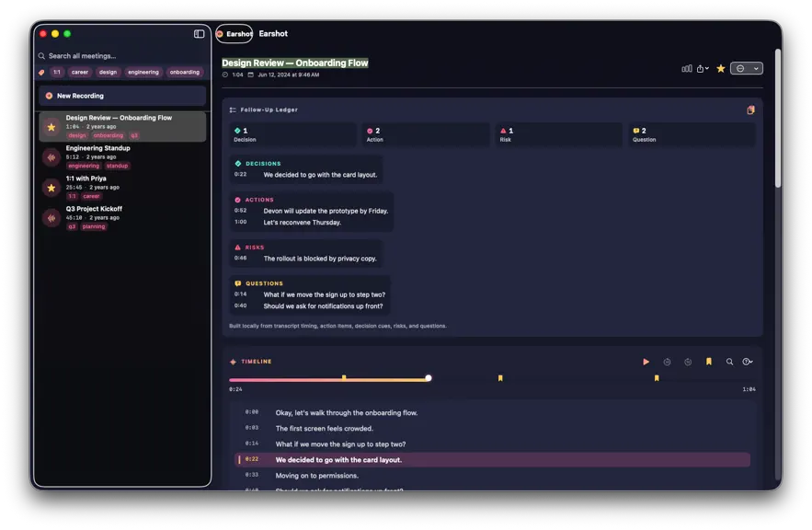Play the recording in timeline

click(646, 362)
